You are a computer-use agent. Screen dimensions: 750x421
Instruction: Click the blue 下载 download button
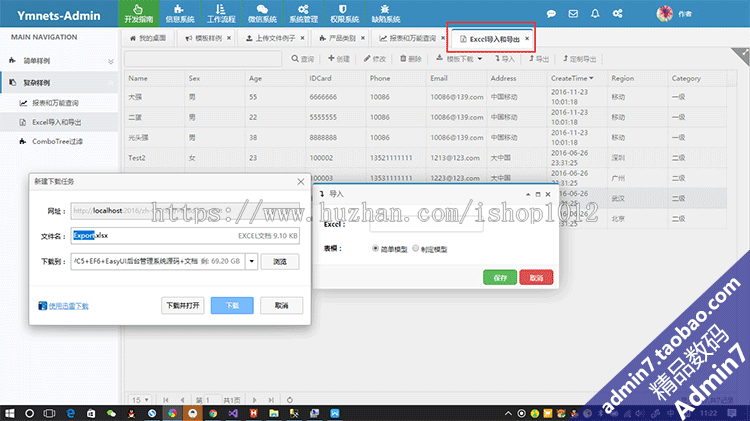coord(232,305)
